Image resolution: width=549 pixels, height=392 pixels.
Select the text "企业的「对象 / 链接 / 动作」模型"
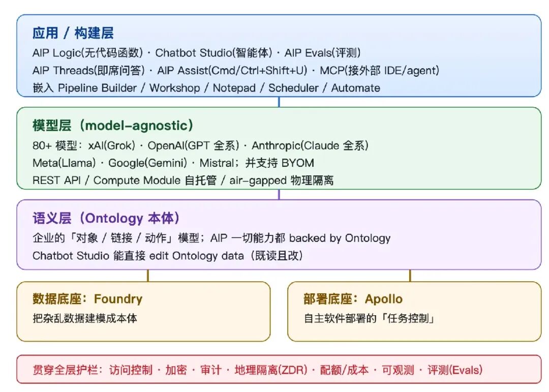pyautogui.click(x=116, y=238)
